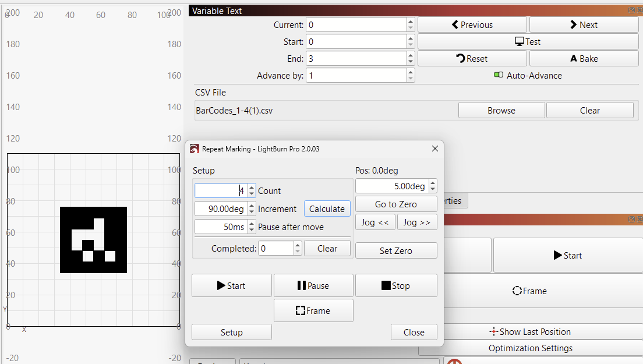Click the Previous button in Variable Text

tap(472, 24)
